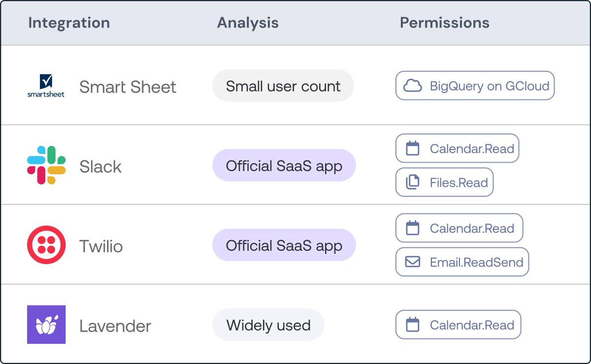Open the Lavender integration name
The image size is (591, 364).
tap(115, 326)
